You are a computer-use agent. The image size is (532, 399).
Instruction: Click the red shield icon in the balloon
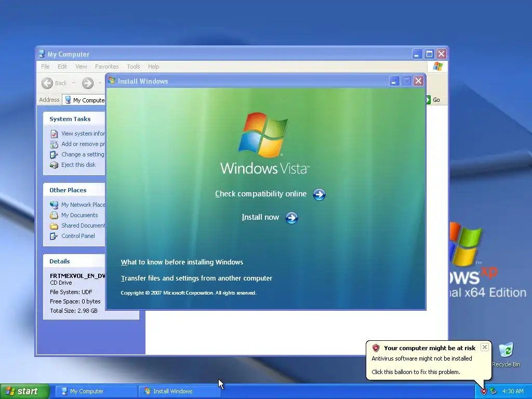coord(376,348)
